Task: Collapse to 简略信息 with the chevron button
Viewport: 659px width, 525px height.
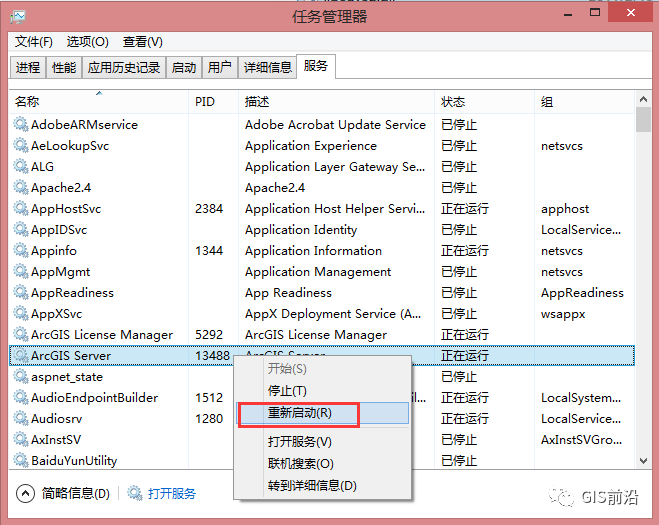Action: [25, 493]
